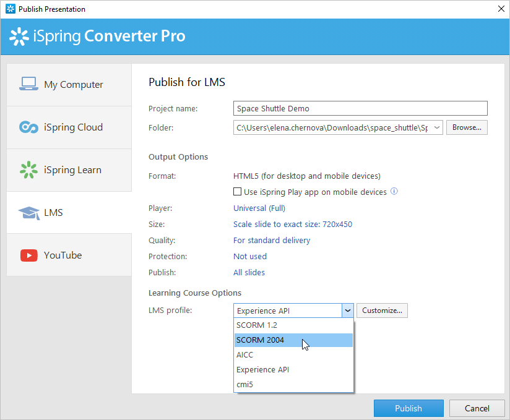Click the Publish: label
Viewport: 510px width, 420px height.
[x=162, y=272]
